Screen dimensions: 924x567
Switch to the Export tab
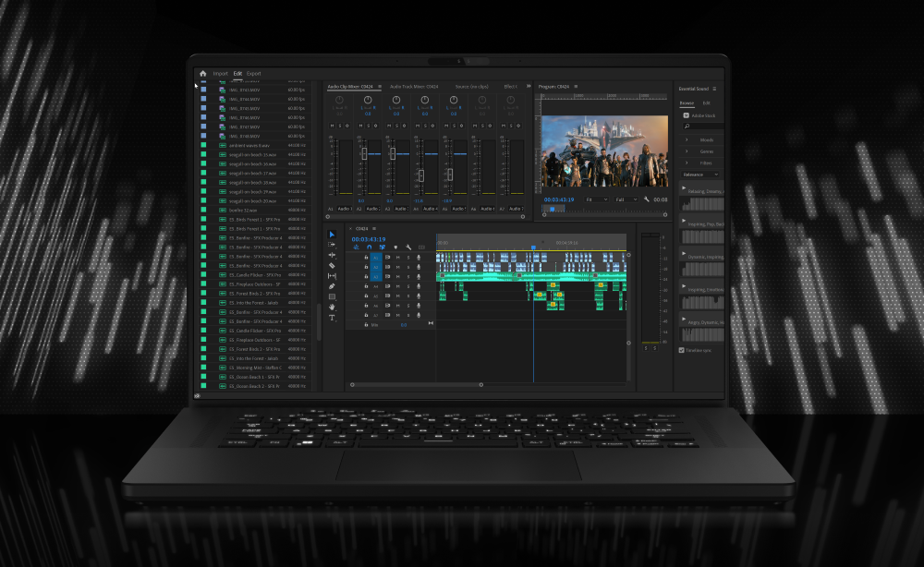click(x=253, y=73)
